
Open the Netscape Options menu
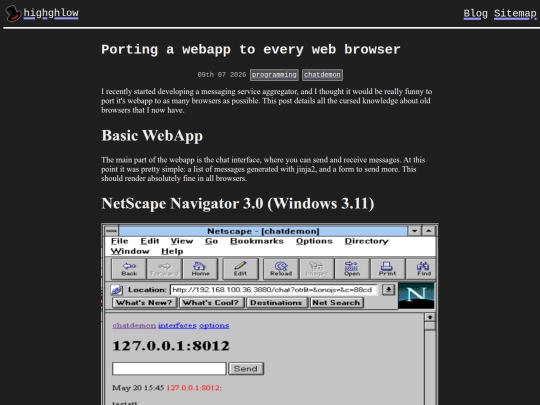[x=314, y=241]
